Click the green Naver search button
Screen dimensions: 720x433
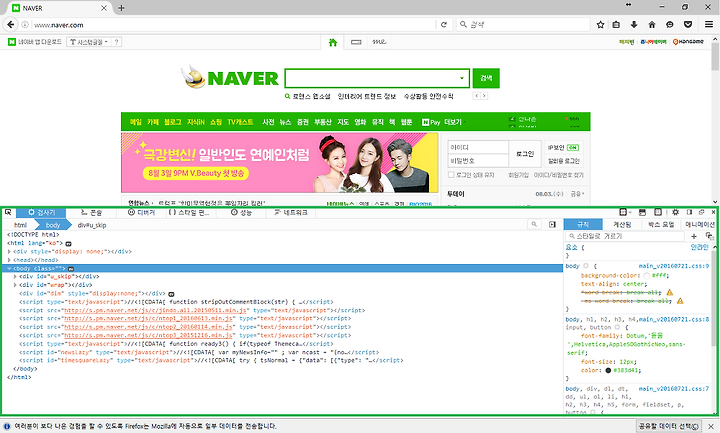click(486, 78)
